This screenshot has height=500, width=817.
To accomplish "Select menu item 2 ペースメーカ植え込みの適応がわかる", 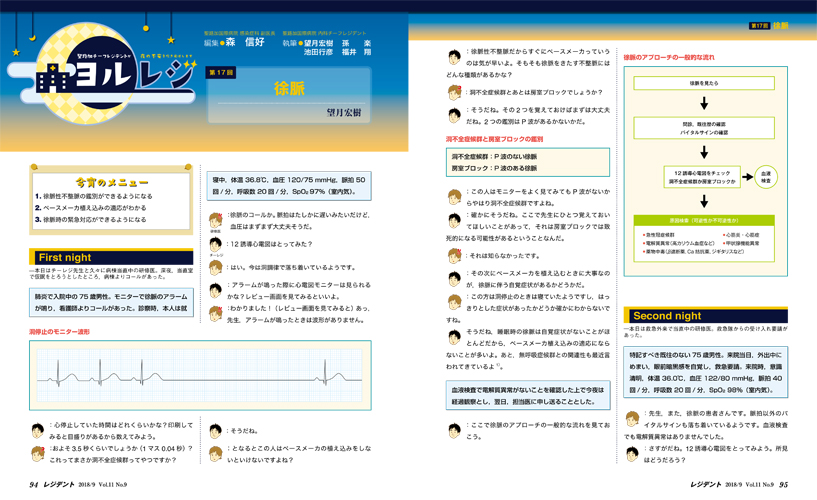I will click(91, 208).
